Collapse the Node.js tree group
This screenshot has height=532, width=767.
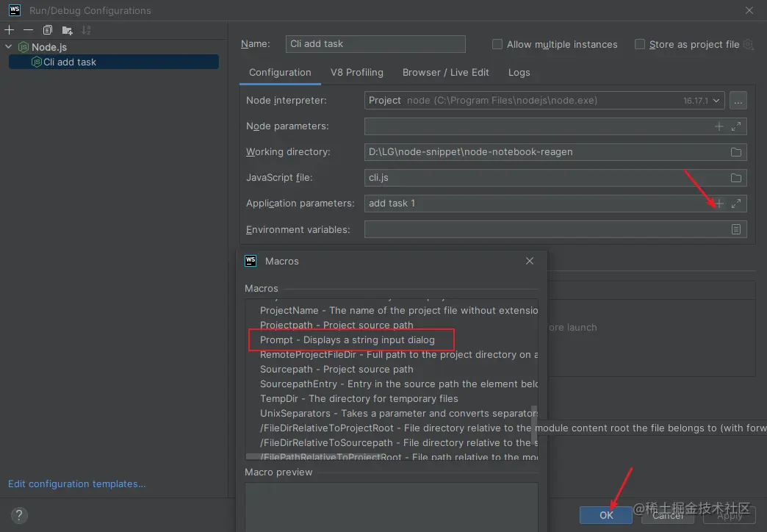8,47
